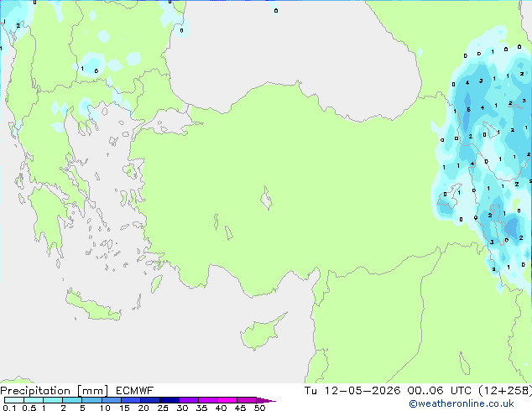Click the 'Precipitation' title text
This screenshot has width=532, height=411.
point(35,391)
